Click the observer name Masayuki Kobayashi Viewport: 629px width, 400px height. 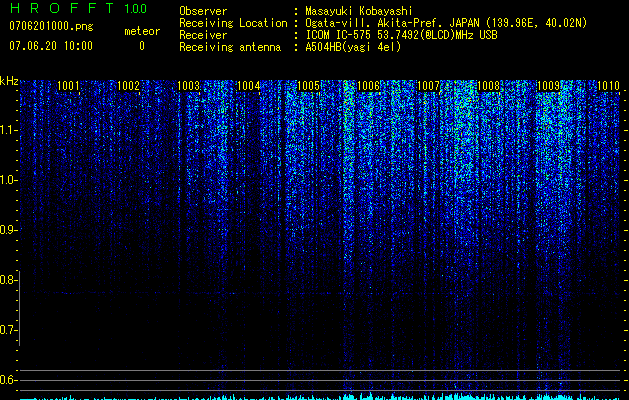coord(359,11)
